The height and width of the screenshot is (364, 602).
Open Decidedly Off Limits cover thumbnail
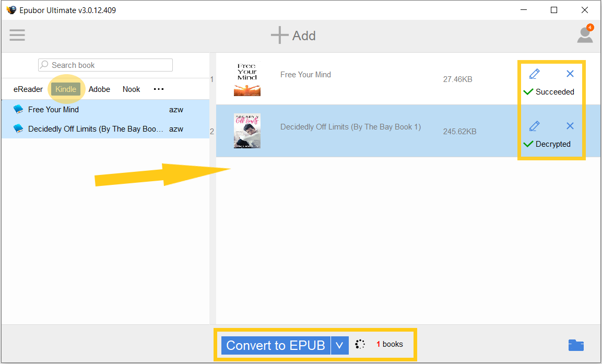tap(247, 131)
